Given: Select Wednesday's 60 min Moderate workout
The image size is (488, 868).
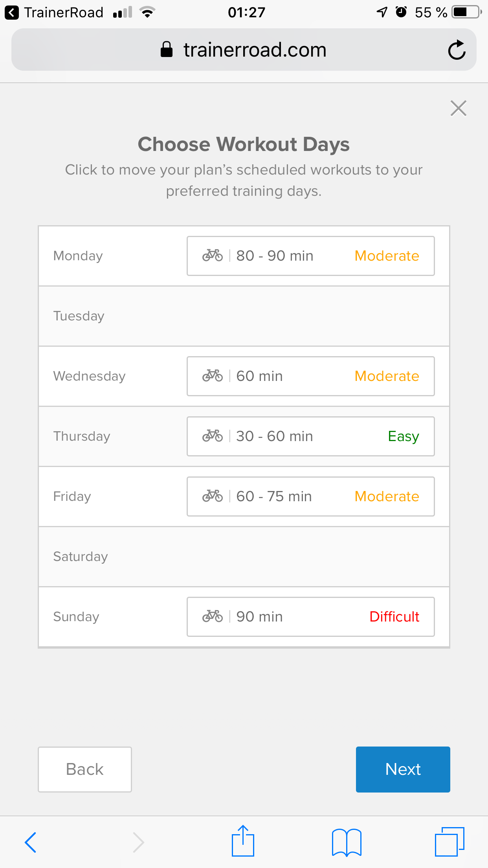Looking at the screenshot, I should (x=310, y=376).
